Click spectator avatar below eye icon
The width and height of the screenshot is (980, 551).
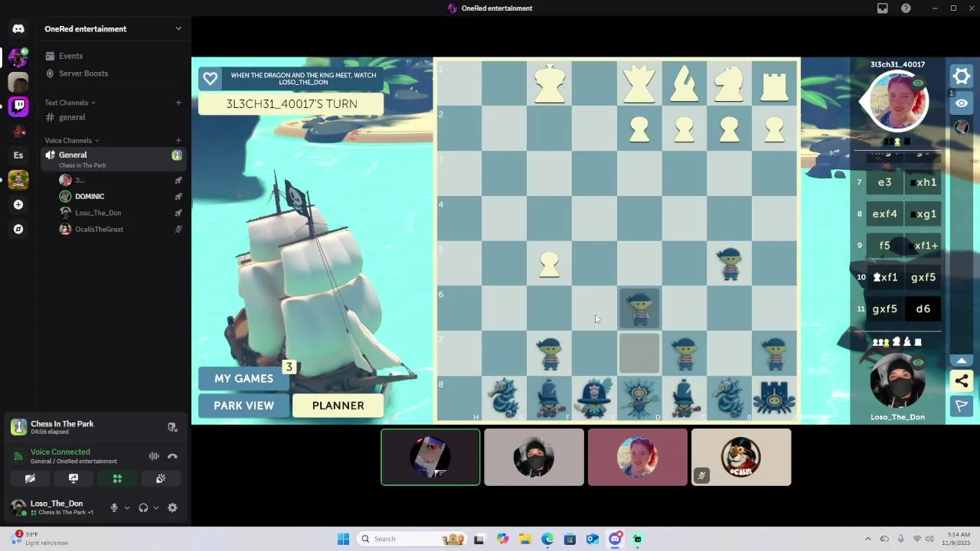962,127
